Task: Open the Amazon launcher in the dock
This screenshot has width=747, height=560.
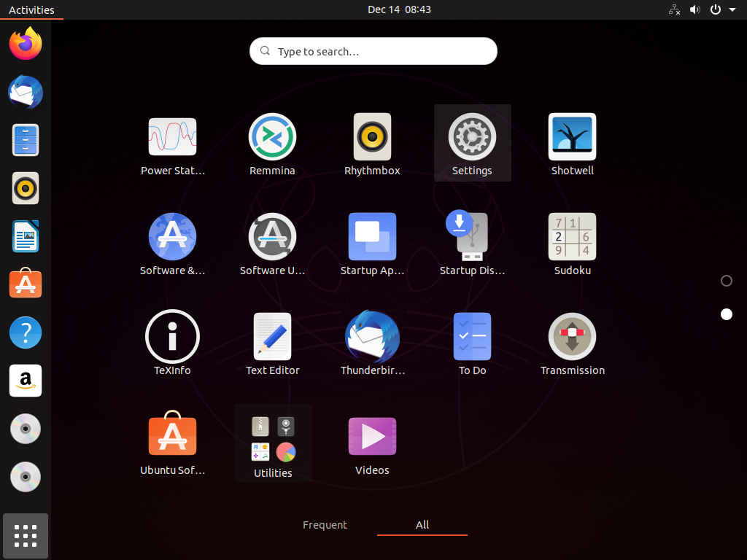Action: pos(26,381)
